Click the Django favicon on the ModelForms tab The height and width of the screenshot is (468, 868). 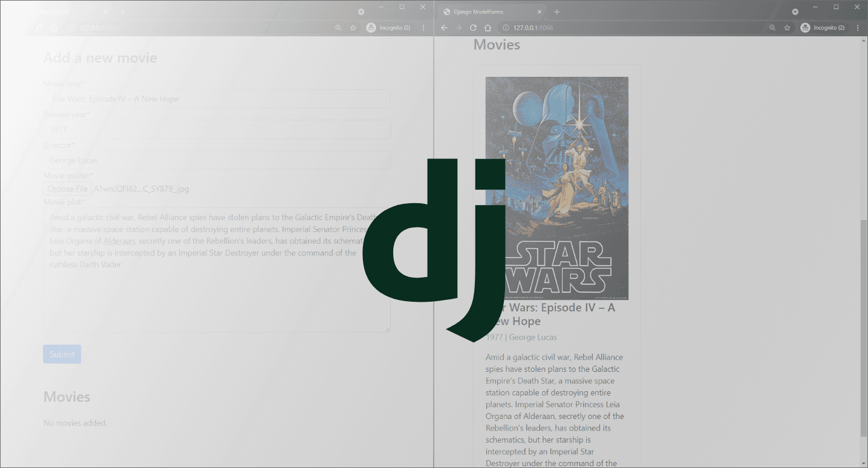(446, 11)
